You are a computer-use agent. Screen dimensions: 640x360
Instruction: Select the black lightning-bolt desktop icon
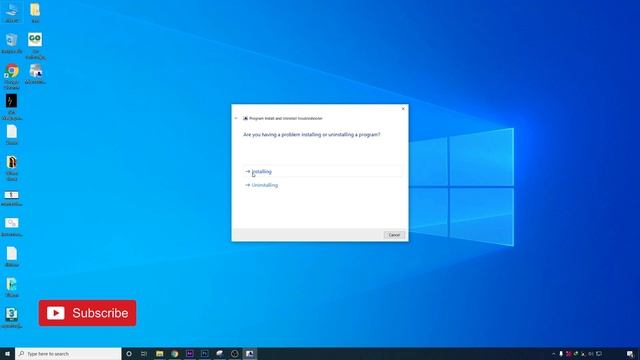(x=11, y=107)
